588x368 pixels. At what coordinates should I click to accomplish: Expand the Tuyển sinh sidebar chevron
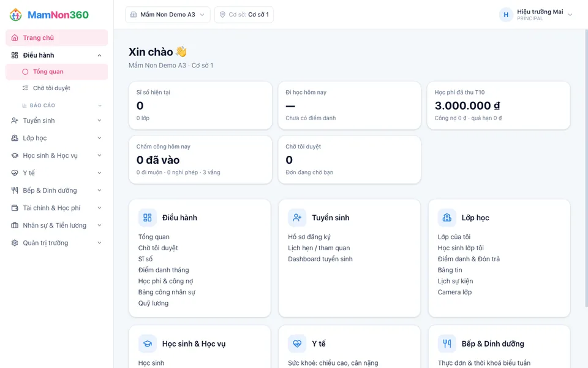click(99, 121)
